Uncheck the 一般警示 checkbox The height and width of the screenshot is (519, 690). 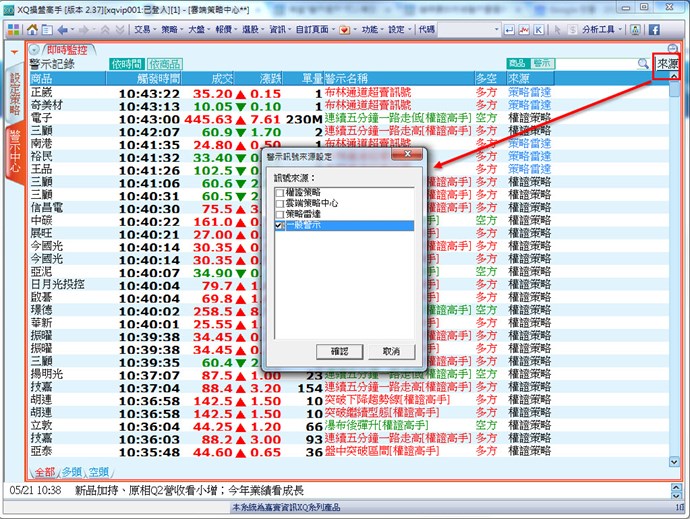280,227
